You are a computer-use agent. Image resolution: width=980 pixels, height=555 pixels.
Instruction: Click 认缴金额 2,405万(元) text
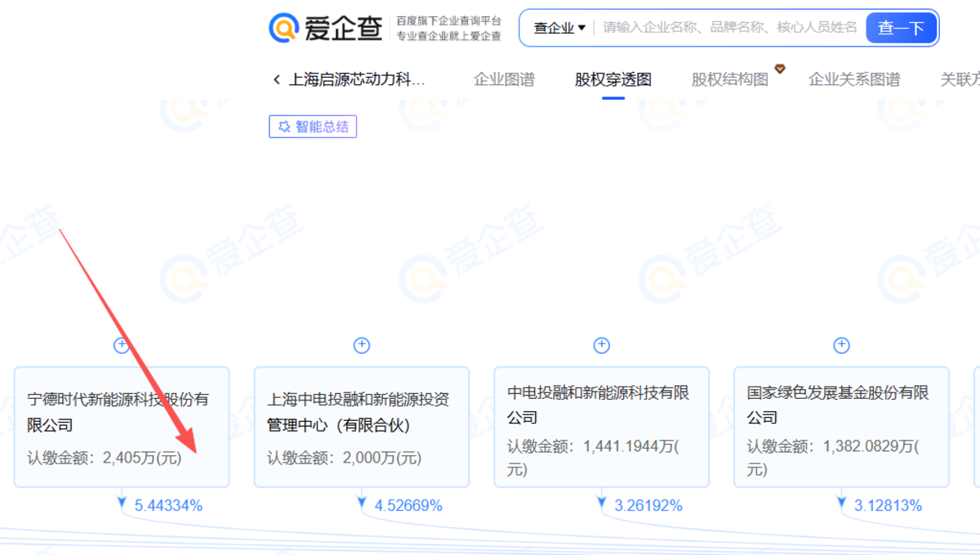[105, 458]
